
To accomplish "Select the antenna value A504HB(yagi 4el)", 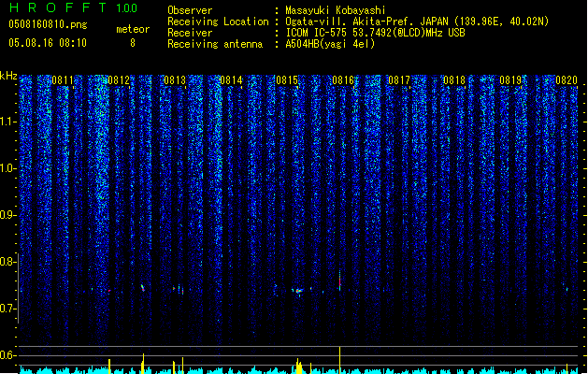I will tap(330, 44).
